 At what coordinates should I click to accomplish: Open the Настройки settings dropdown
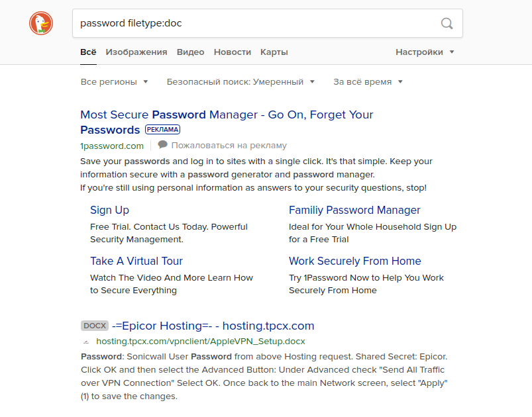425,52
